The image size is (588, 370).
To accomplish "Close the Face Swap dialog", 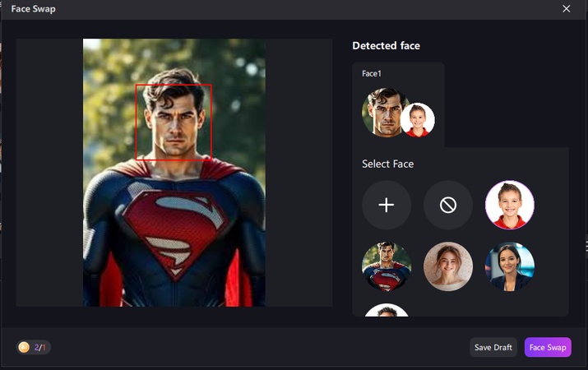I will 567,8.
